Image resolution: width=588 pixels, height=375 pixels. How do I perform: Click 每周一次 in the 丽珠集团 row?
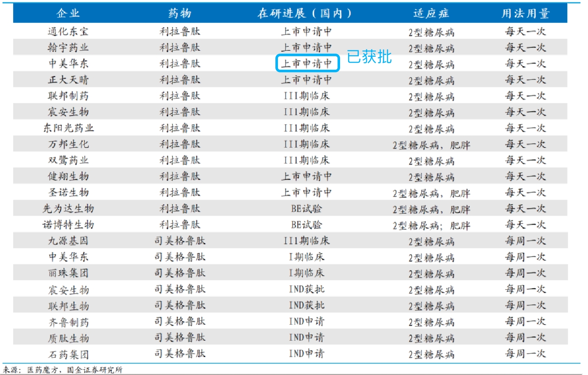pos(525,273)
